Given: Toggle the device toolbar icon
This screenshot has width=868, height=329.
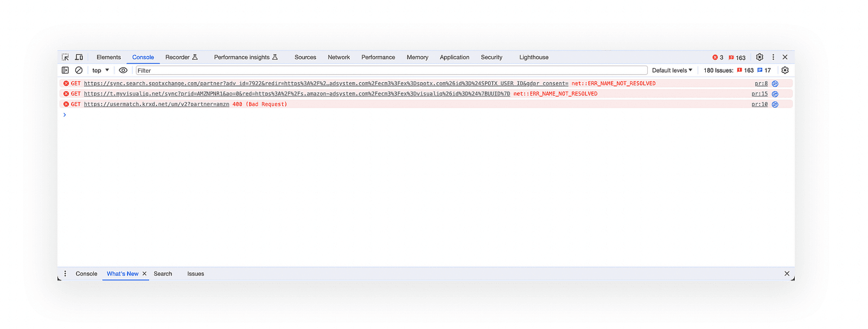Looking at the screenshot, I should coord(79,57).
